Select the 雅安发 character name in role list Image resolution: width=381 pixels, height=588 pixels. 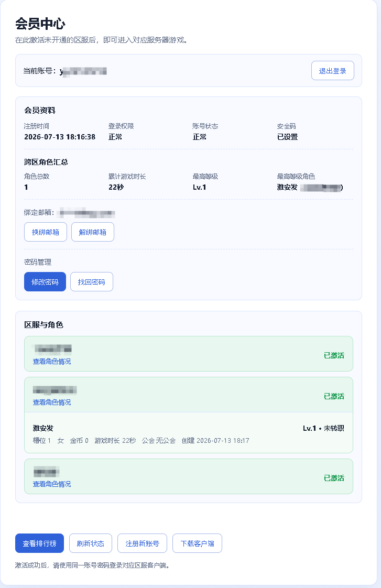click(x=43, y=428)
